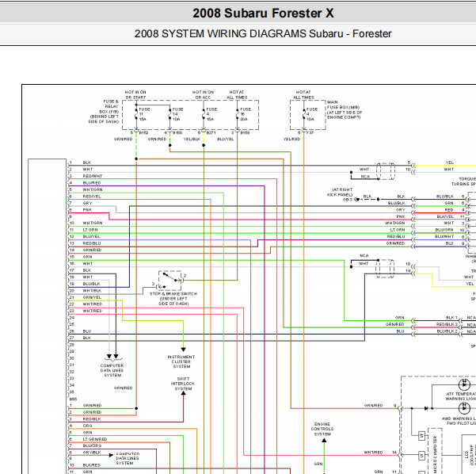
Task: Click pin 27 'BLK' wire label
Action: 87,338
